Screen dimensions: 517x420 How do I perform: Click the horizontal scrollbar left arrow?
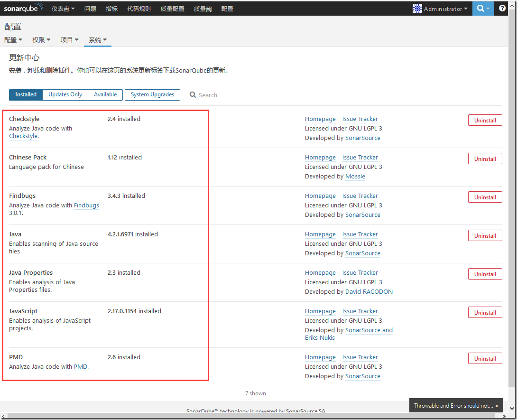tap(3, 416)
